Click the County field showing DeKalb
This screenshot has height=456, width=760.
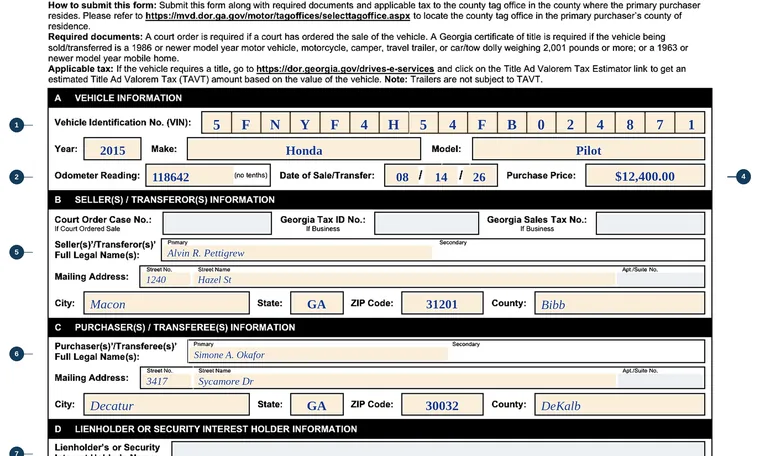coord(619,404)
